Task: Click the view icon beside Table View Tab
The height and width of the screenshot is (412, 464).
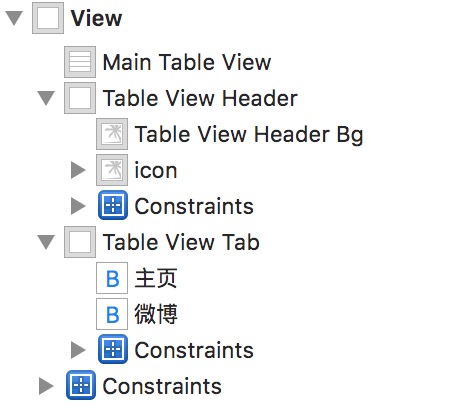Action: [x=80, y=242]
